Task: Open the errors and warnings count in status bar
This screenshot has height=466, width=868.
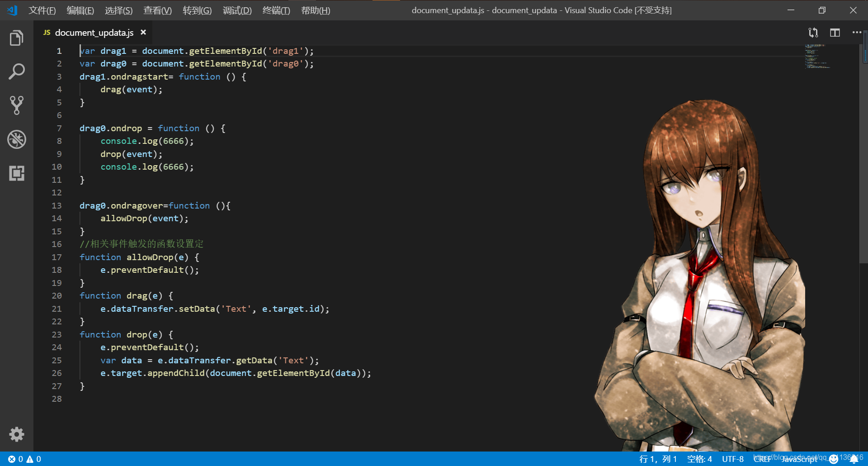Action: (x=24, y=459)
